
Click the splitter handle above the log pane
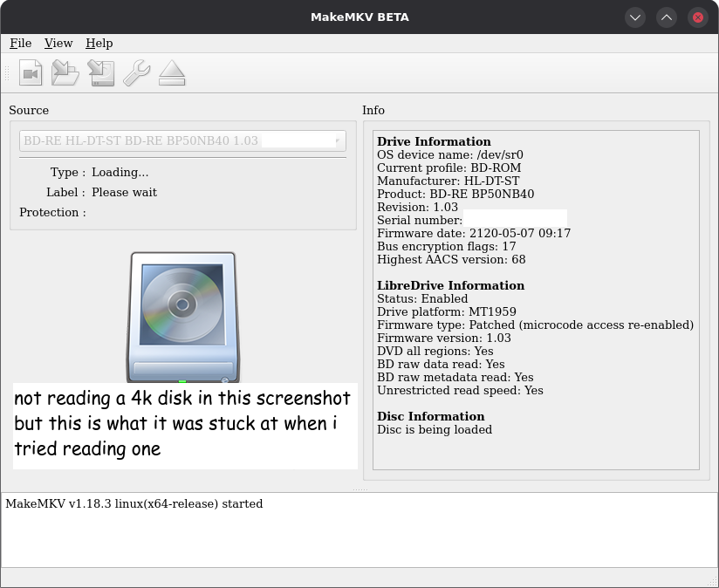[x=359, y=489]
